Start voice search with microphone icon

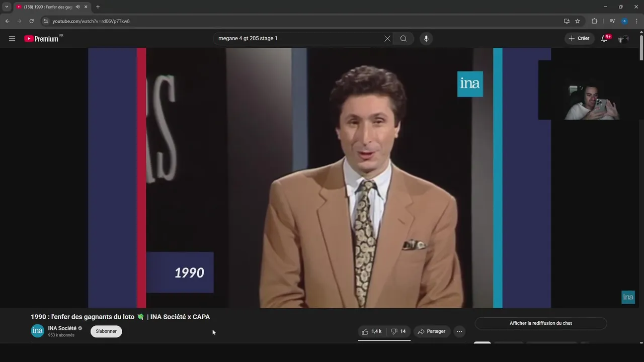coord(426,38)
